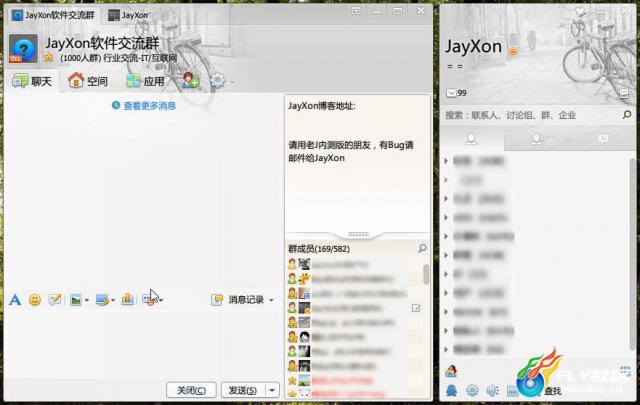Open the picture icon dropdown arrow
This screenshot has width=640, height=405.
coord(87,300)
